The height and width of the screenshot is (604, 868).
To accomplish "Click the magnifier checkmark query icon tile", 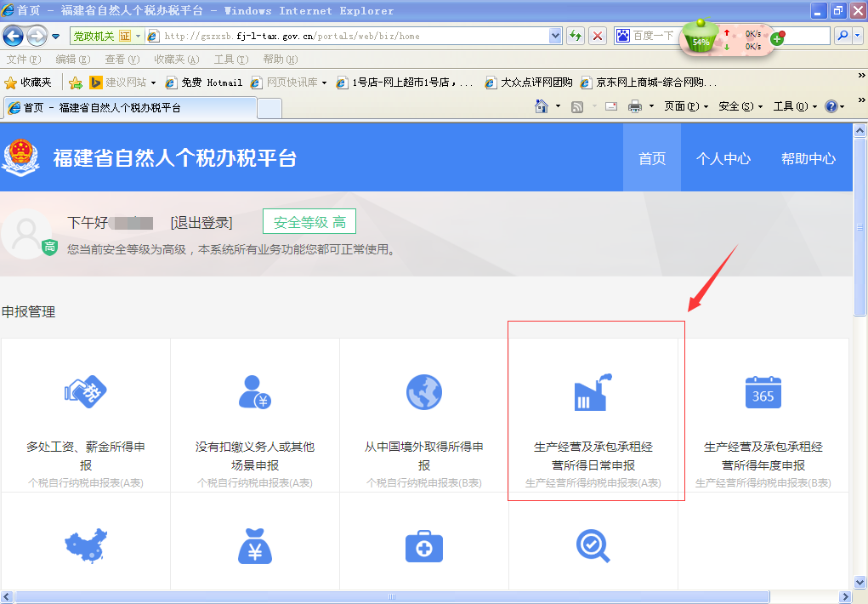I will click(593, 546).
